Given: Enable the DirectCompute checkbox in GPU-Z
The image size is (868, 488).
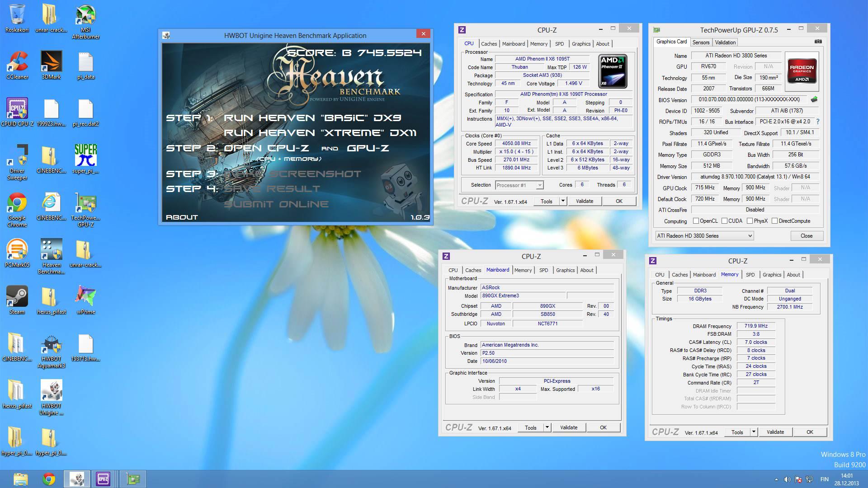Looking at the screenshot, I should click(x=774, y=221).
